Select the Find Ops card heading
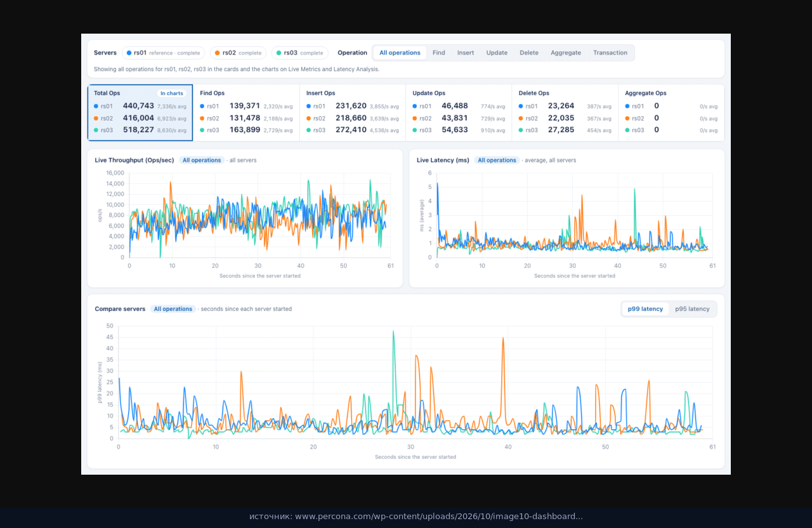The height and width of the screenshot is (528, 812). pos(213,93)
